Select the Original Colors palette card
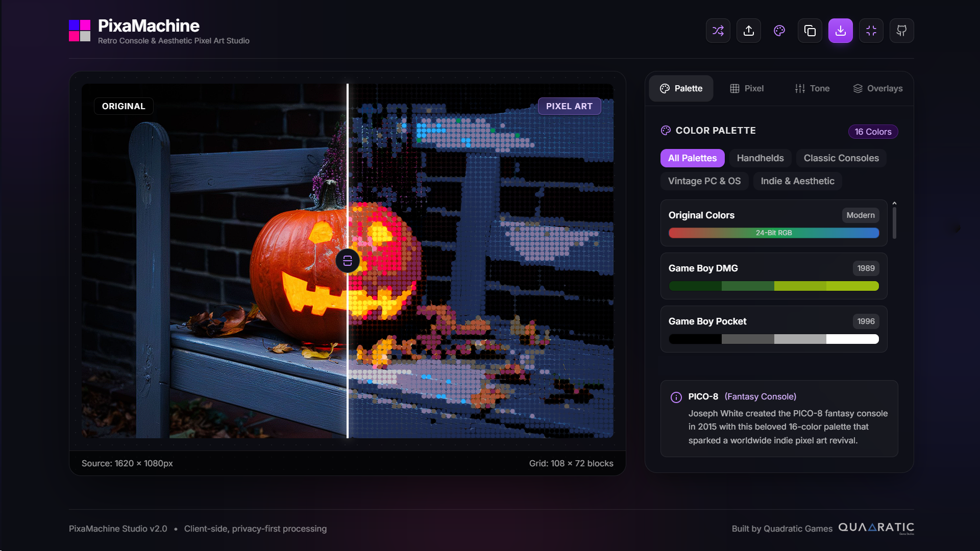The image size is (980, 551). coord(774,223)
